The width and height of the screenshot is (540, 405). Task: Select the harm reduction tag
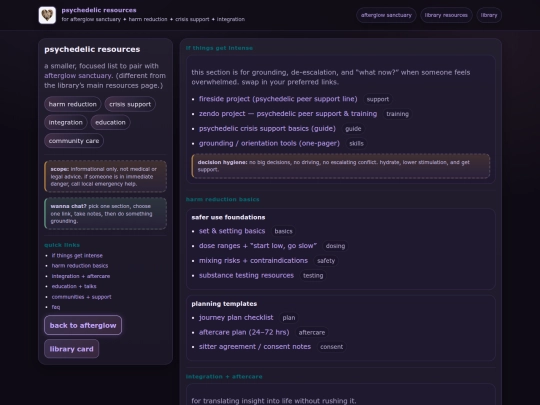(73, 104)
